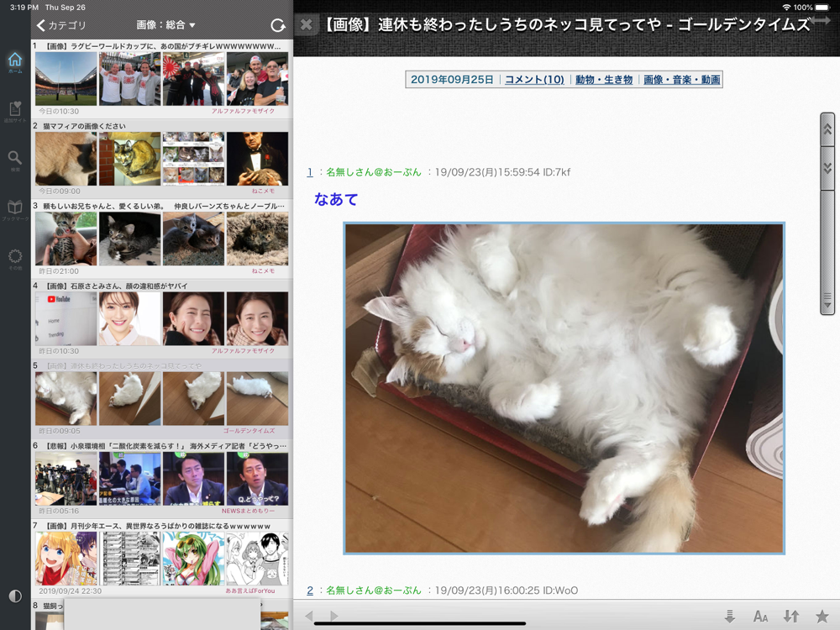Jump to page top with double up chevron
The image size is (840, 630).
click(827, 129)
